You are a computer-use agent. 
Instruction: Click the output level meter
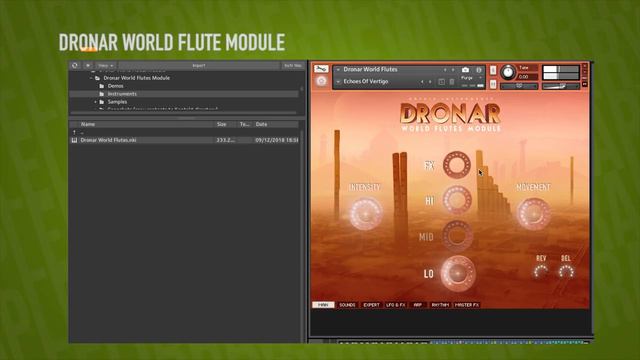click(560, 72)
